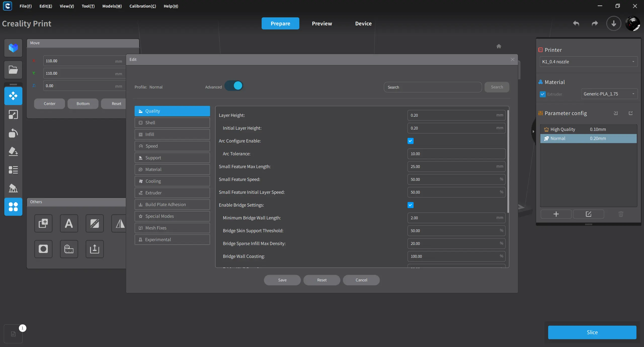Open the user avatar profile
Image resolution: width=644 pixels, height=347 pixels.
(632, 23)
